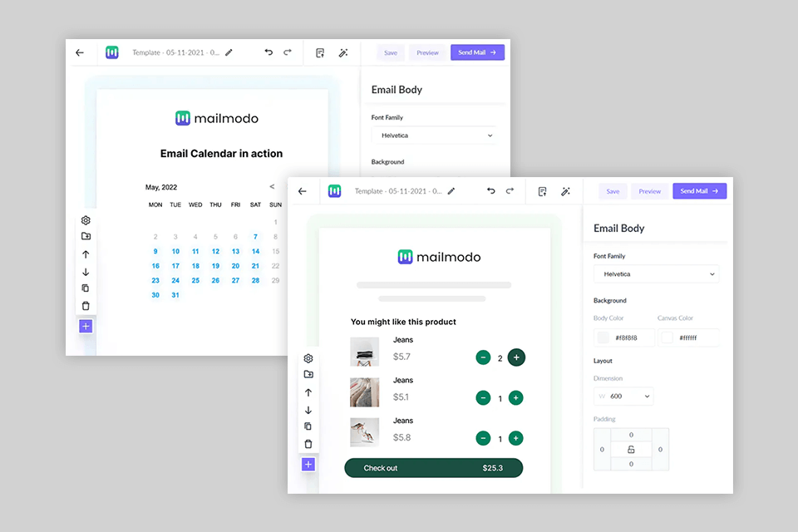This screenshot has width=798, height=532.
Task: Move the block up using the up arrow
Action: [308, 392]
